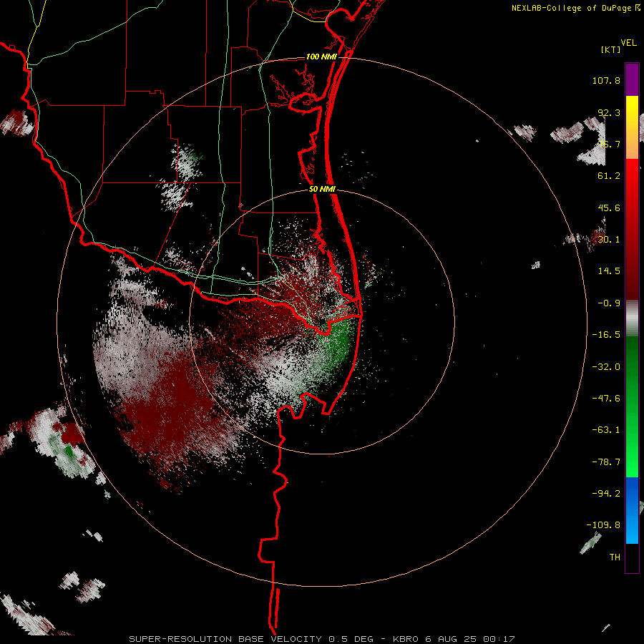Click the -94.2 velocity scale value
This screenshot has height=644, width=644.
(x=606, y=494)
